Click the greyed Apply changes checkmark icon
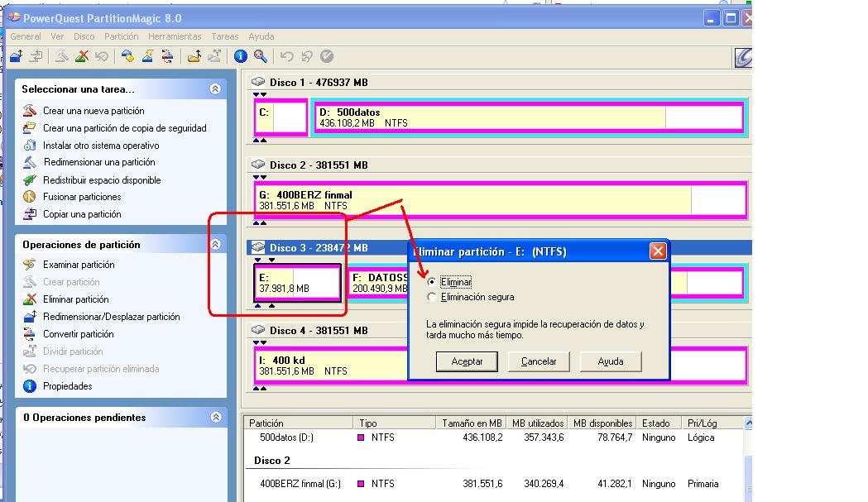Screen dimensions: 868x502 (327, 56)
